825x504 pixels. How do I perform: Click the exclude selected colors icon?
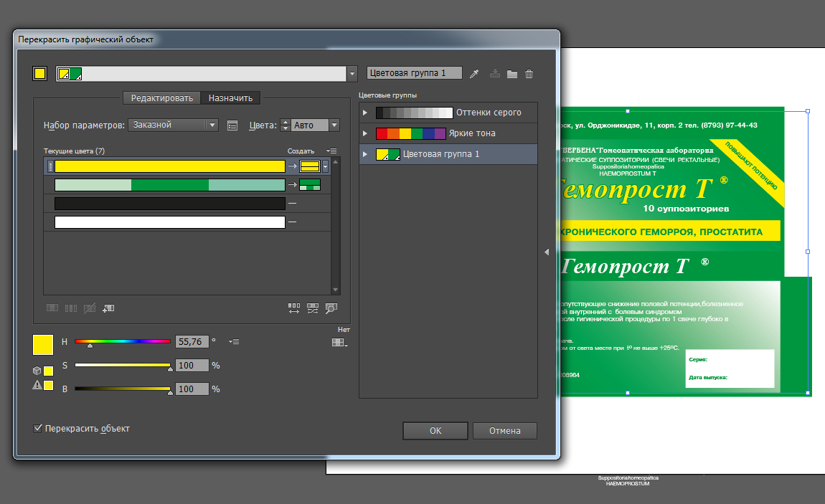(x=90, y=308)
